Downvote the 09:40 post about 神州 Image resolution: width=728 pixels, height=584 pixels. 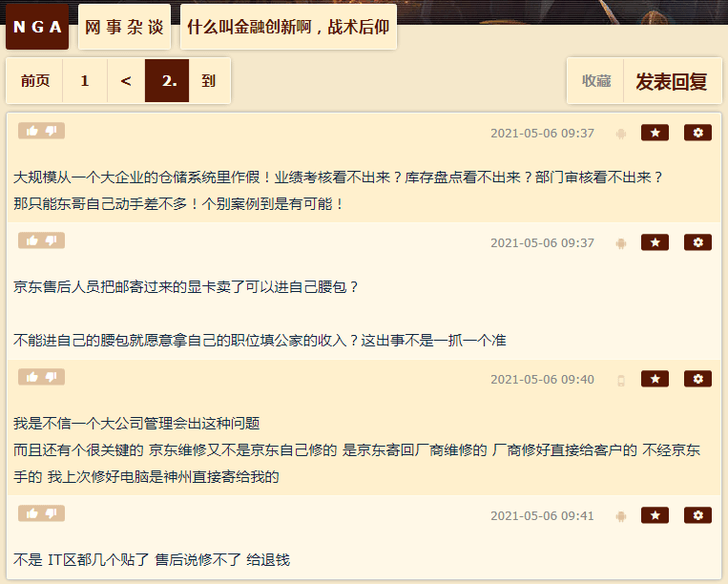(x=52, y=377)
